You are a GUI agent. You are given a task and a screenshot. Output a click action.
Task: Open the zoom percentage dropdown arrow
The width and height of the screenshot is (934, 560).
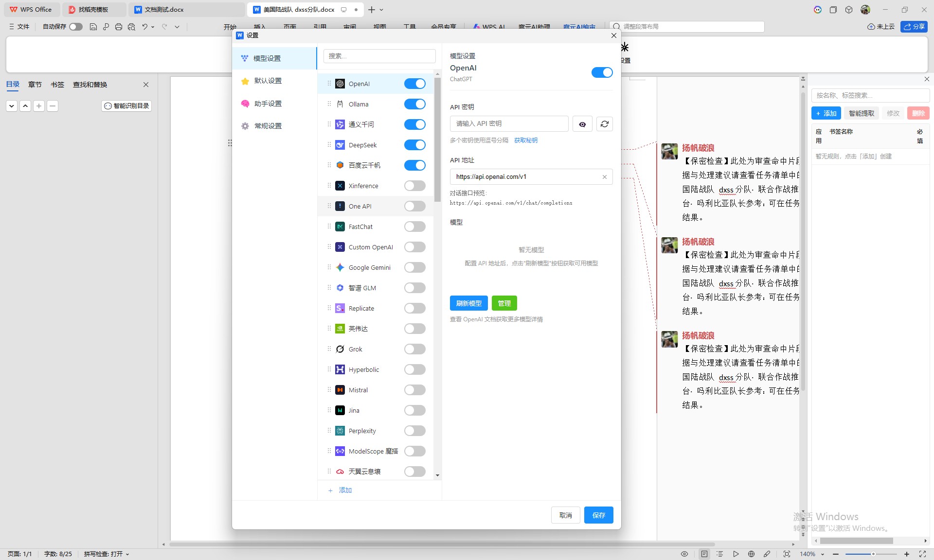click(823, 554)
